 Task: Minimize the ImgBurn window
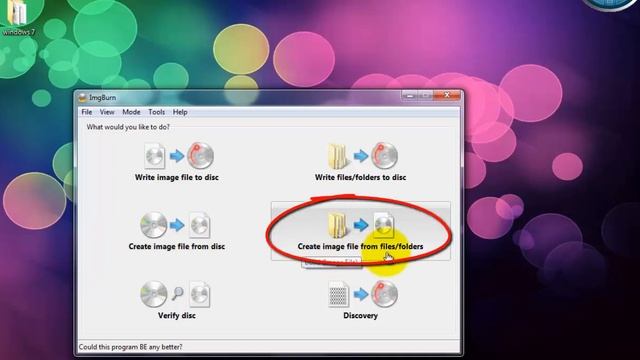point(409,96)
